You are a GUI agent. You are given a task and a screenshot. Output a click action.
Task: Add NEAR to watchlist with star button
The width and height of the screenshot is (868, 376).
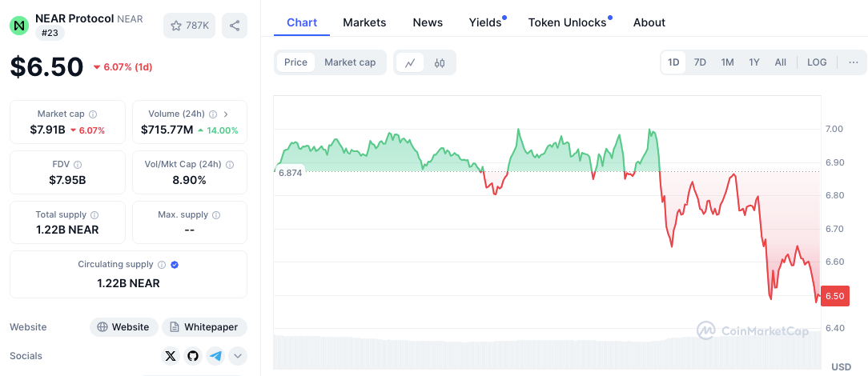click(189, 26)
